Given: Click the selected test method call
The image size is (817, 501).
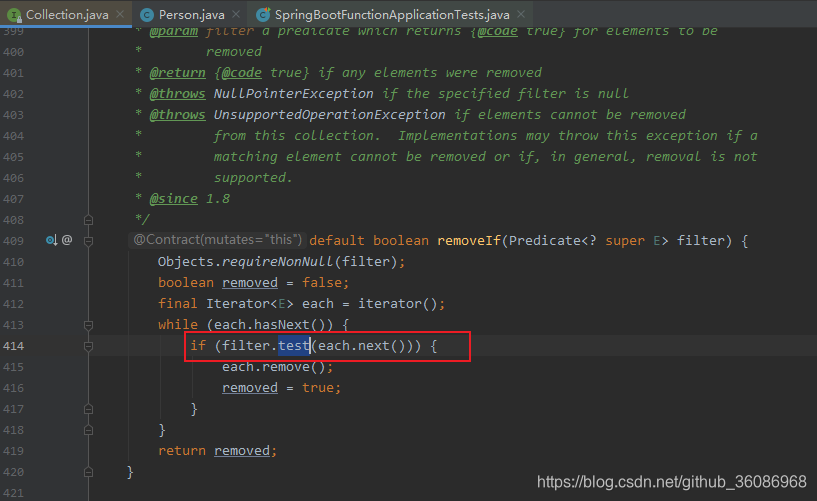Looking at the screenshot, I should click(294, 345).
